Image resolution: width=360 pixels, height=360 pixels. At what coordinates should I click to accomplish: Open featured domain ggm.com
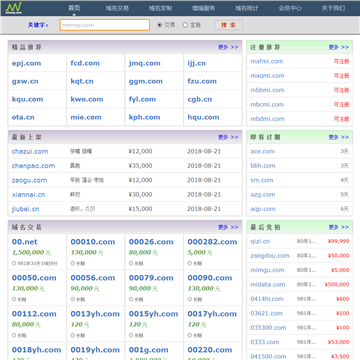146,81
